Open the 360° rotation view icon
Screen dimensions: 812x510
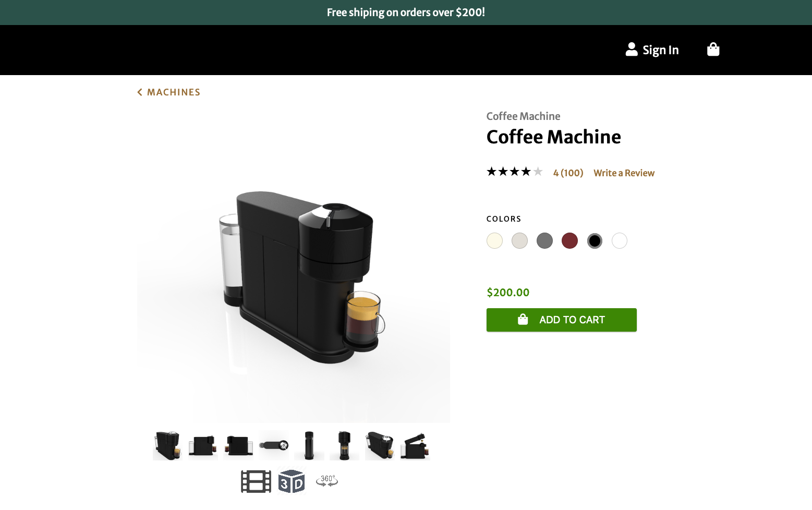coord(327,481)
